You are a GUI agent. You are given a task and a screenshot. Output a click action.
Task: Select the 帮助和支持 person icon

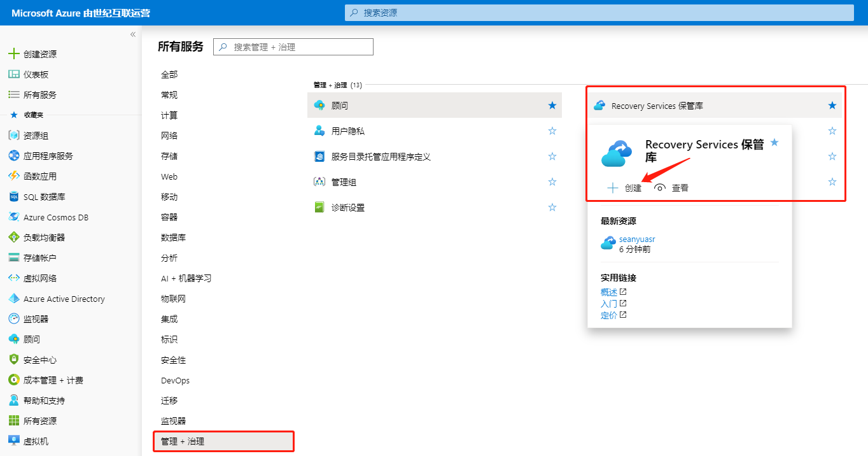pyautogui.click(x=14, y=400)
